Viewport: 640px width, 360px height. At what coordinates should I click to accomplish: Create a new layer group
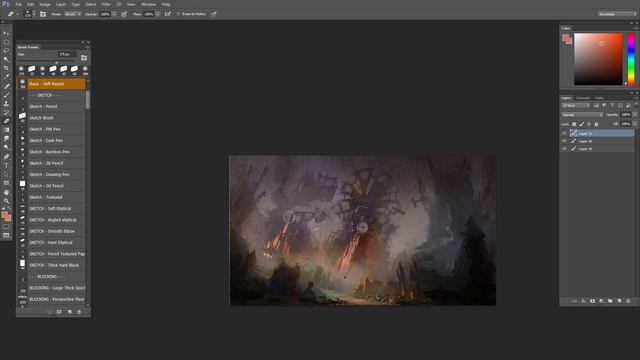[610, 301]
